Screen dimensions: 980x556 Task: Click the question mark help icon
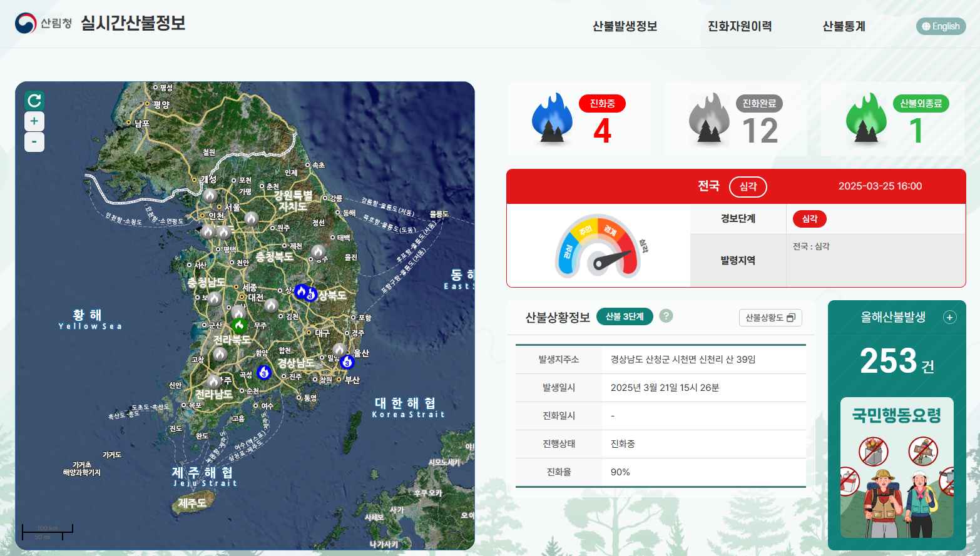tap(666, 316)
